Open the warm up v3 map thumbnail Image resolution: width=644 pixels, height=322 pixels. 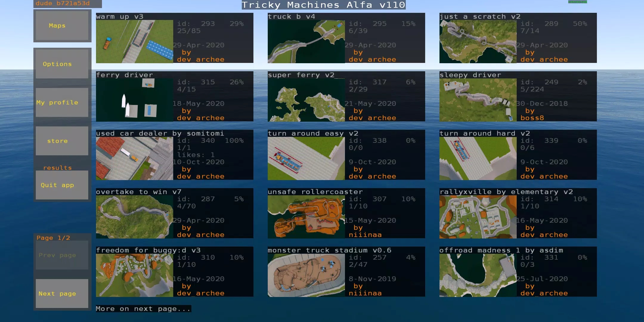[x=134, y=41]
